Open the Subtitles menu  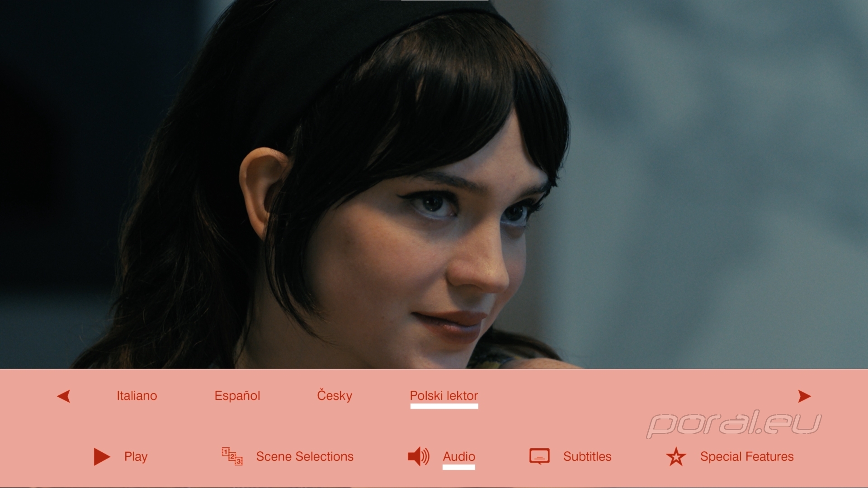click(x=587, y=457)
